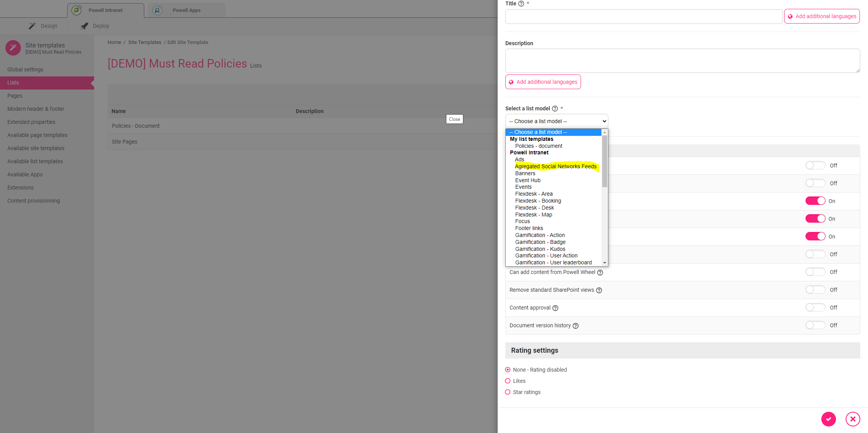Switch to the Powell Intranet tab

click(x=106, y=10)
